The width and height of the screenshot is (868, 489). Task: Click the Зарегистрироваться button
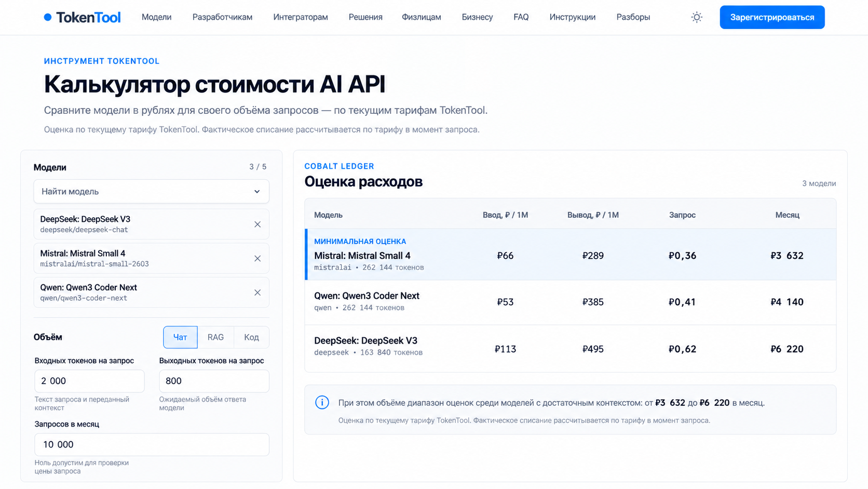(772, 17)
